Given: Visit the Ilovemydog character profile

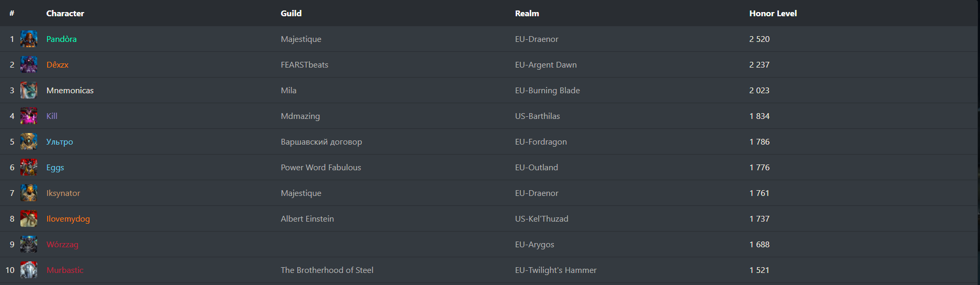Looking at the screenshot, I should click(68, 218).
